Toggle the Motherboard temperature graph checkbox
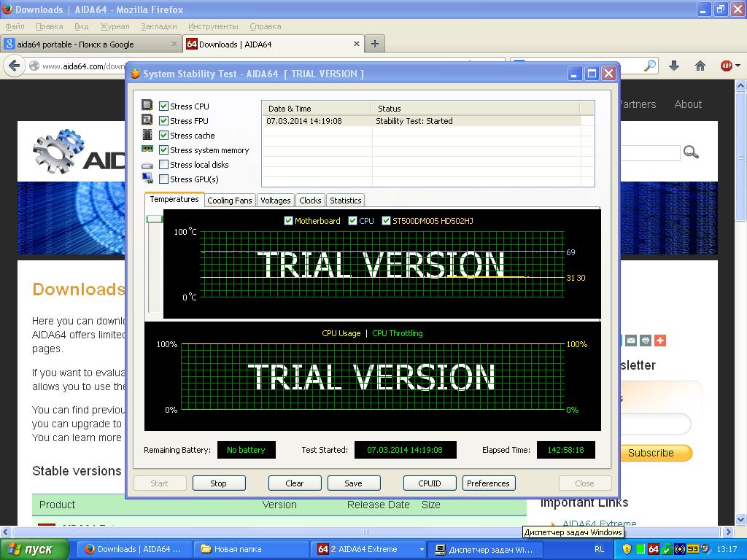Viewport: 747px width, 560px height. pos(288,220)
